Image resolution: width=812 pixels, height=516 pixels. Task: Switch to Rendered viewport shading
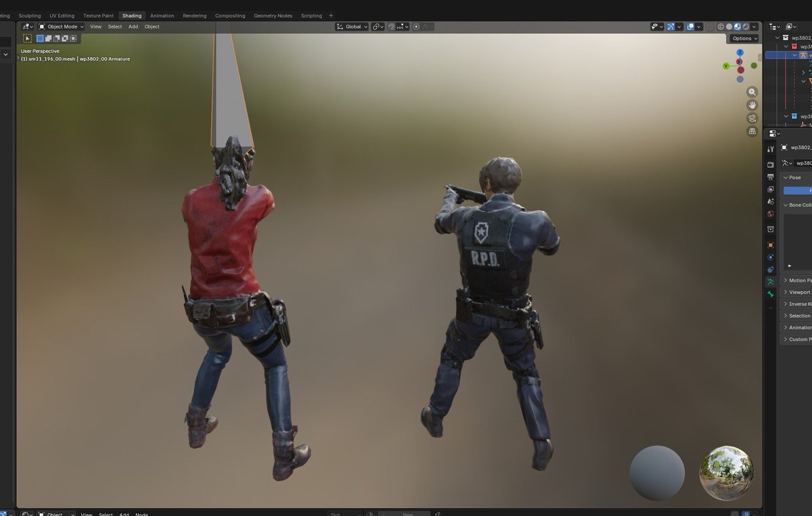point(746,26)
